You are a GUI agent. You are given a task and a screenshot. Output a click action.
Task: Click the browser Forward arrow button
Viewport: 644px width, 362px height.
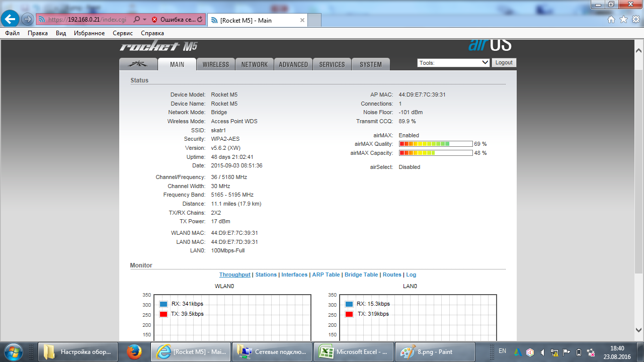tap(28, 20)
